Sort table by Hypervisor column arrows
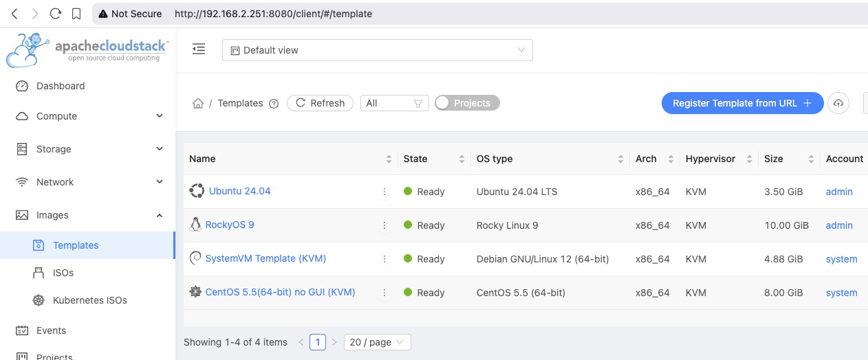This screenshot has width=868, height=360. [749, 159]
